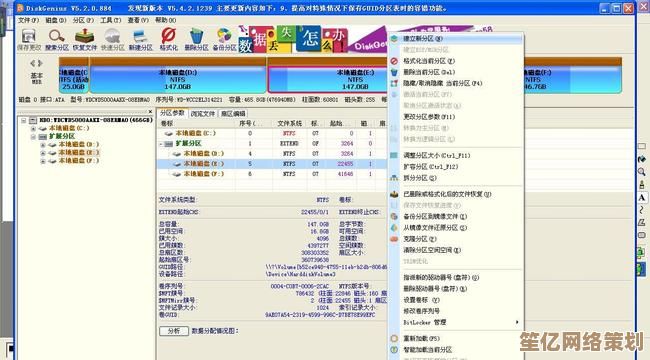The image size is (650, 360).
Task: Open the 帮助(H) menu
Action: click(x=165, y=20)
